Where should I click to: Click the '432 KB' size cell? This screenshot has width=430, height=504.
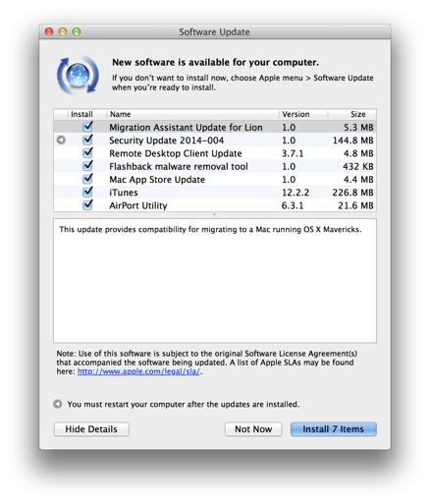click(x=358, y=167)
